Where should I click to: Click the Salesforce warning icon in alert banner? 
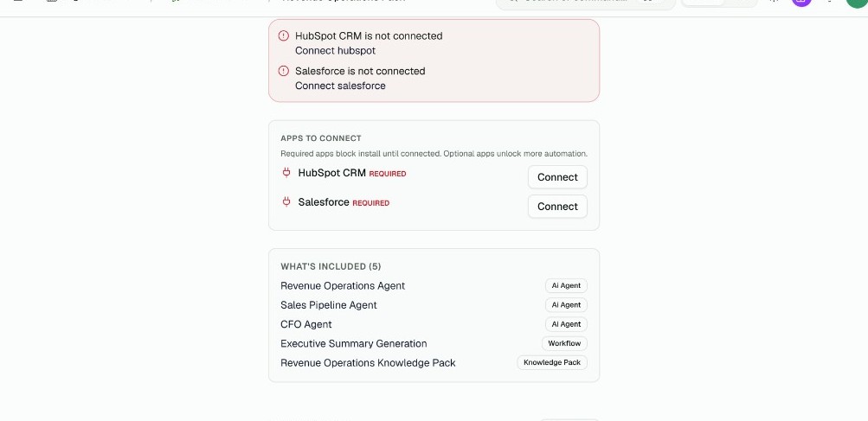coord(284,71)
